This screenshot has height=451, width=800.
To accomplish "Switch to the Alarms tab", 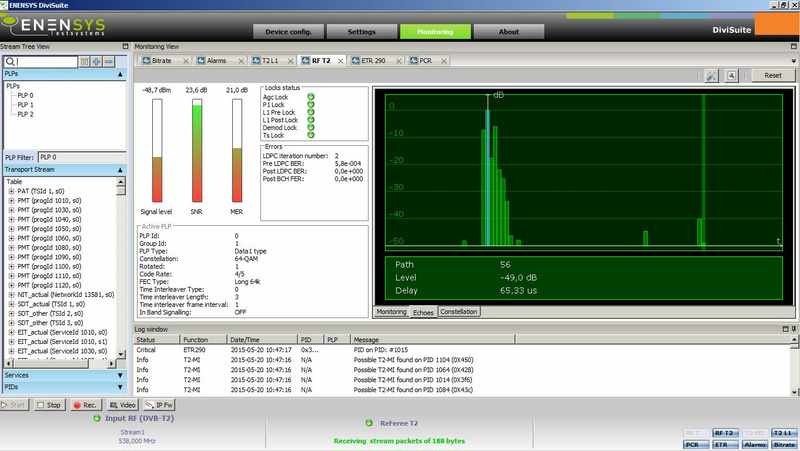I will tap(216, 61).
